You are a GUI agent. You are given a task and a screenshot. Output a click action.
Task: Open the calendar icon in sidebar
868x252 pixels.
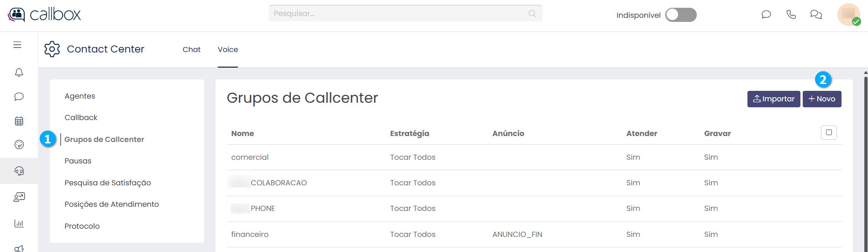(x=19, y=121)
